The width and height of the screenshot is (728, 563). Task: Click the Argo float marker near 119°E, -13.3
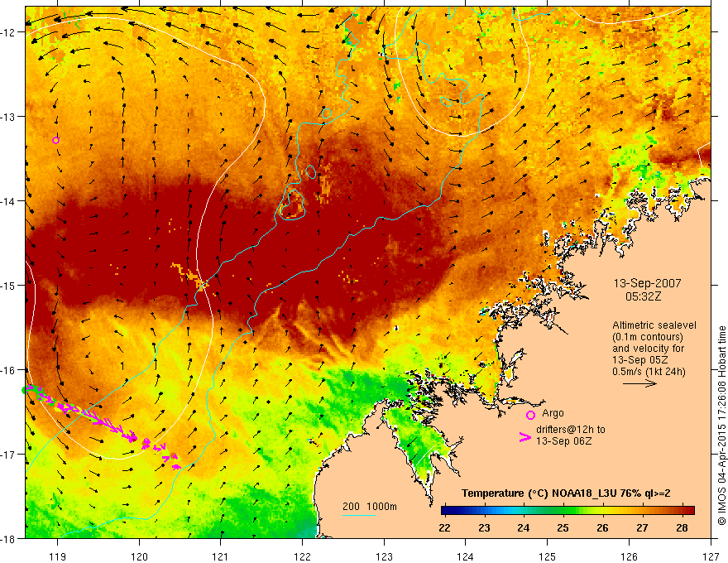tap(55, 140)
